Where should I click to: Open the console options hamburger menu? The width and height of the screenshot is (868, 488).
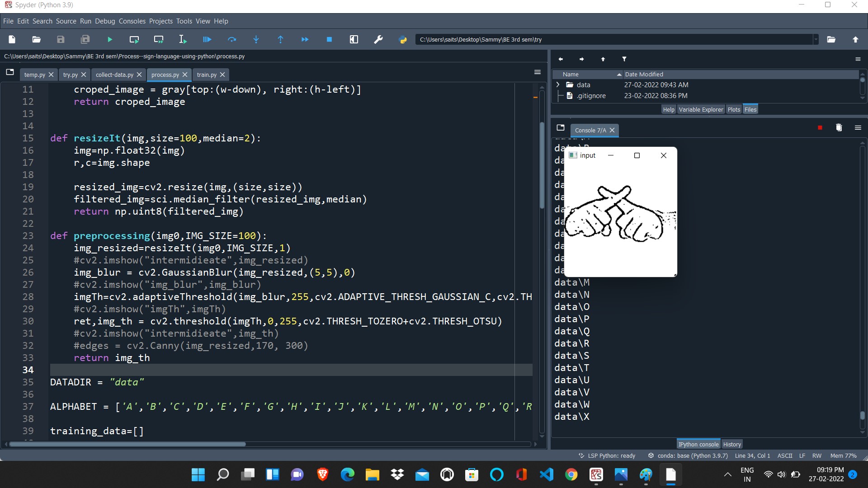click(x=858, y=128)
